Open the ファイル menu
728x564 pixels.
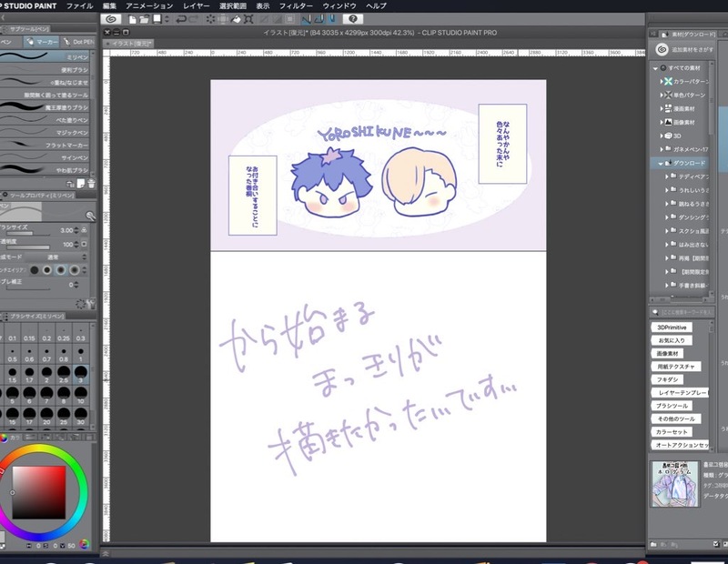point(80,6)
